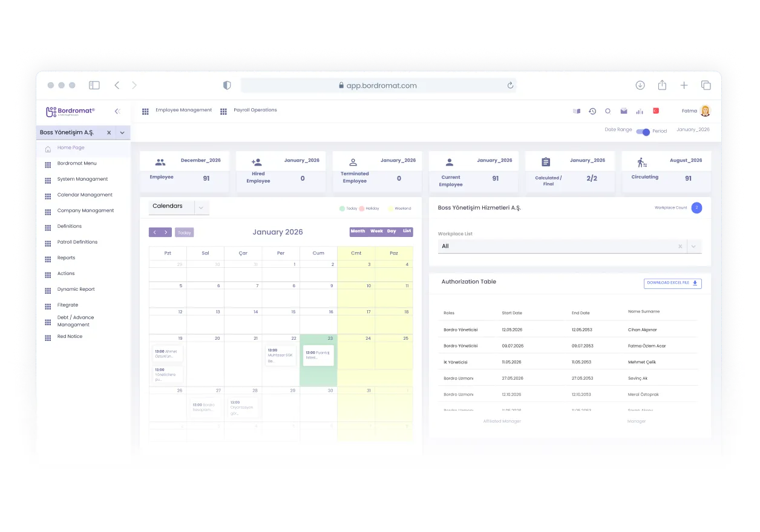Image resolution: width=760 pixels, height=532 pixels.
Task: Toggle the Period switch in Date Range bar
Action: 641,130
